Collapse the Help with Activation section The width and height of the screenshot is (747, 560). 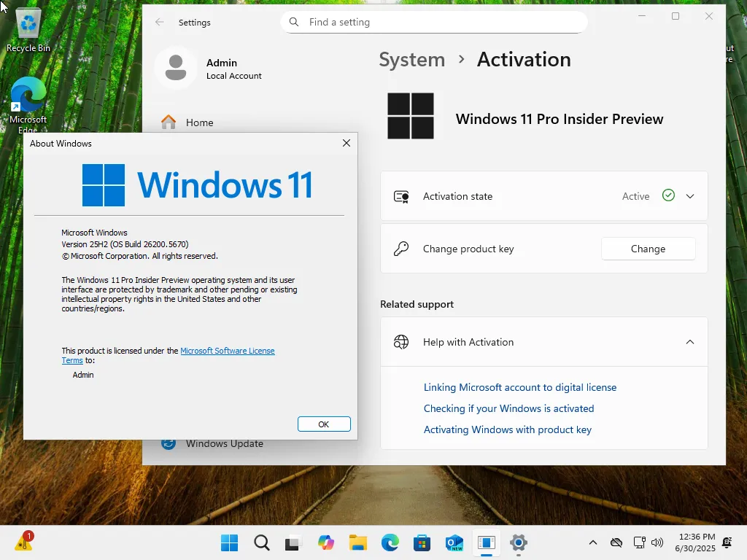click(690, 342)
